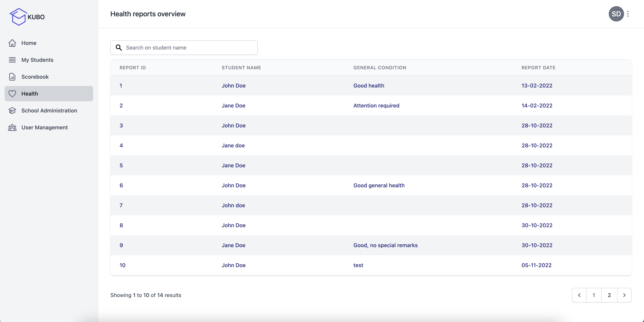This screenshot has height=322, width=644.
Task: Select pagination page 1
Action: pos(594,295)
